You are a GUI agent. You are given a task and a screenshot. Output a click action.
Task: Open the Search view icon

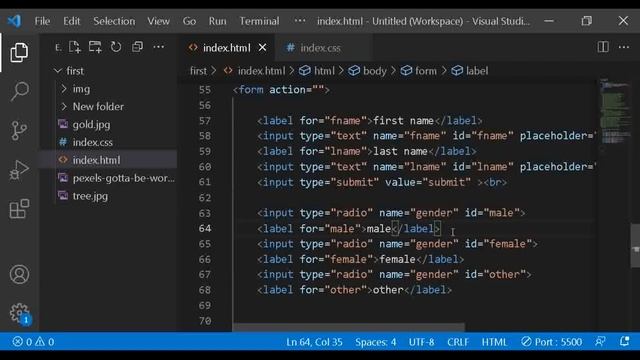point(19,91)
